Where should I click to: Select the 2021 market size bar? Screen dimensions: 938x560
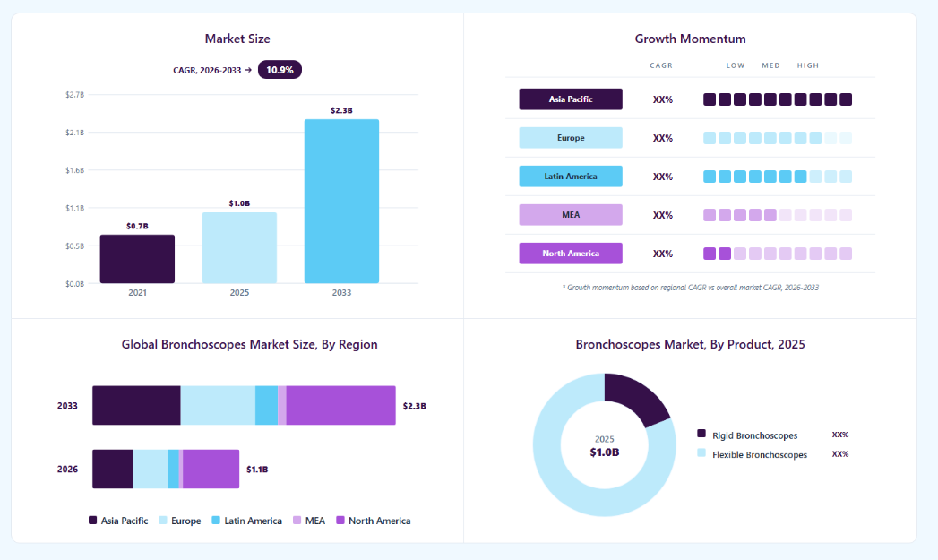pos(137,259)
